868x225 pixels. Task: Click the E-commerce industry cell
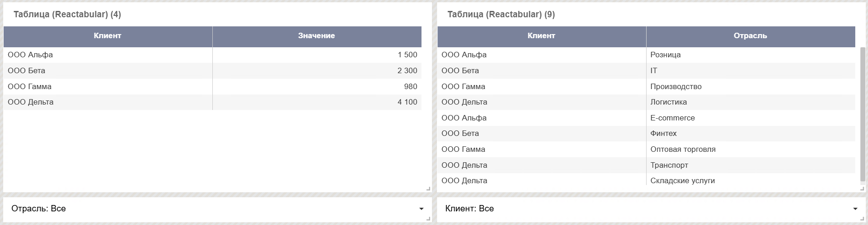point(750,118)
